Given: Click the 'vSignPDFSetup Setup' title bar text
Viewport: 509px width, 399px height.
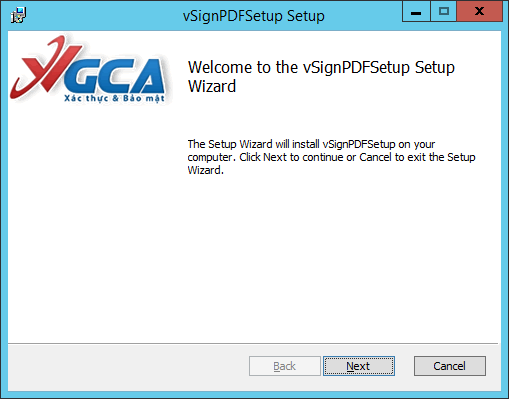Looking at the screenshot, I should click(254, 16).
